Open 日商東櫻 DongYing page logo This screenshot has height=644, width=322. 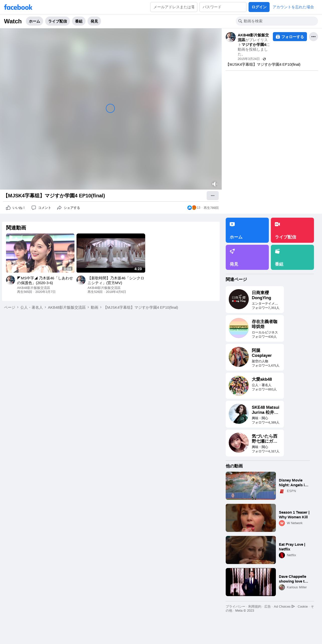[x=239, y=299]
